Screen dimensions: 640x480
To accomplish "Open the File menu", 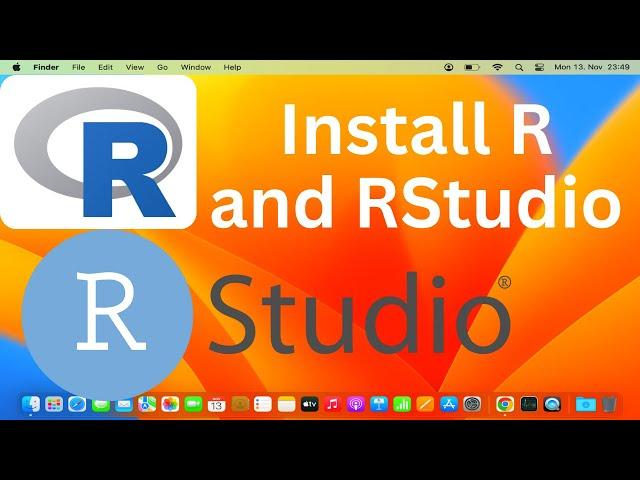I will coord(78,67).
